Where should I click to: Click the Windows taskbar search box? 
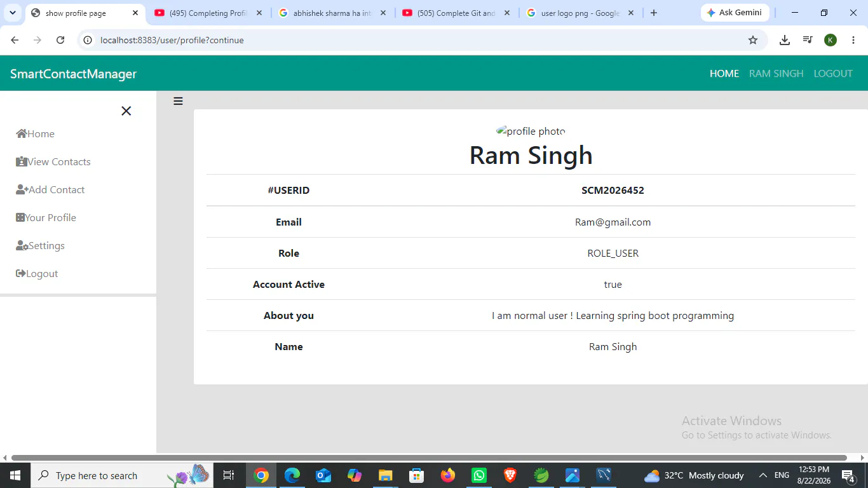pos(121,475)
